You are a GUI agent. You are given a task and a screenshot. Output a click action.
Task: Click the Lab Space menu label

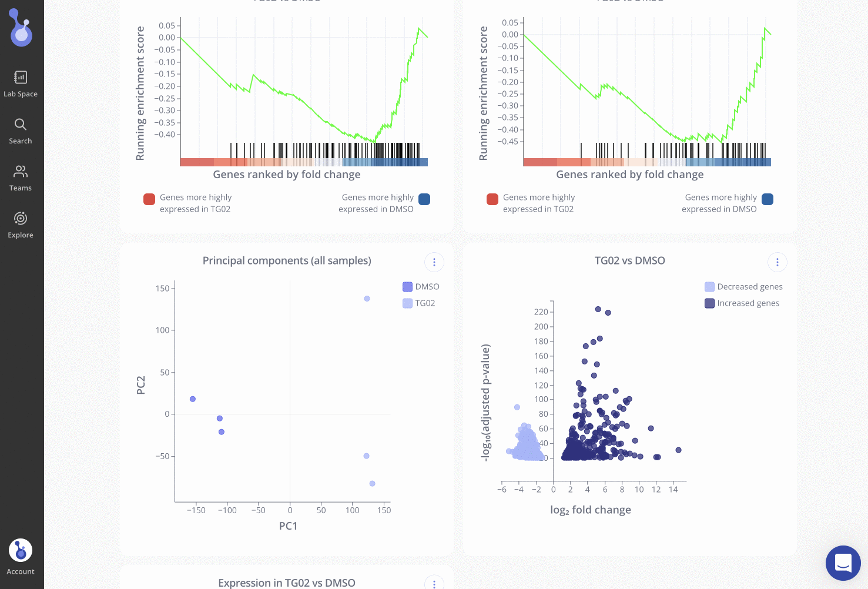pos(21,94)
